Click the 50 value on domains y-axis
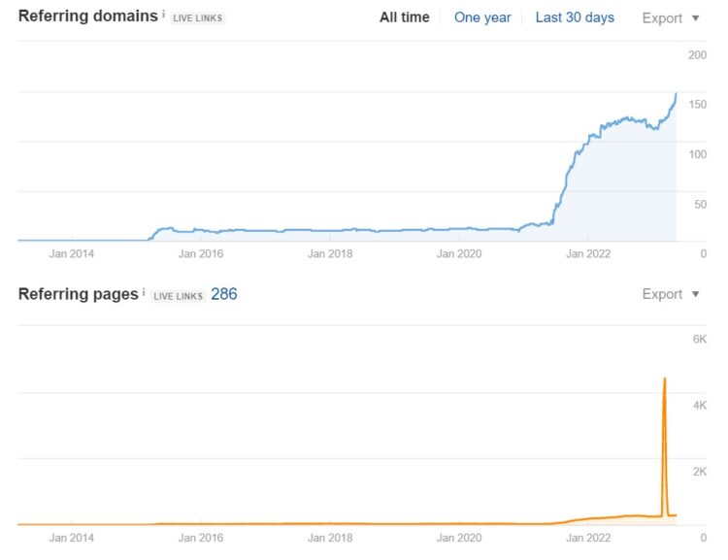728x560 pixels. [700, 205]
